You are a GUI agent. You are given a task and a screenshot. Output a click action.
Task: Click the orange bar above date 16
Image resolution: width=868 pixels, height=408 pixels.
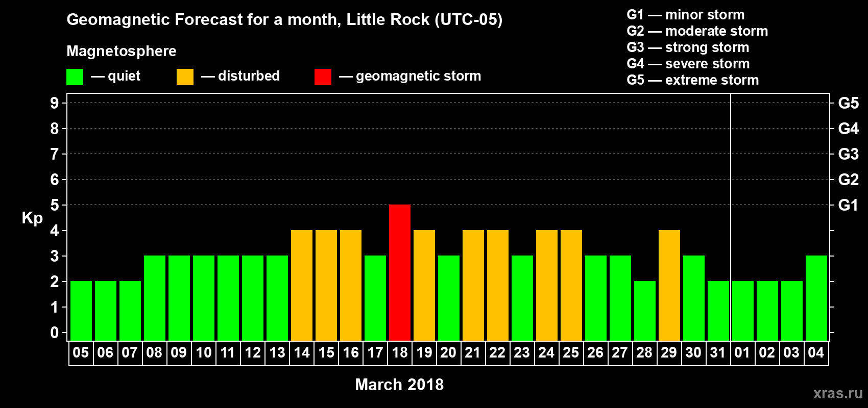351,285
